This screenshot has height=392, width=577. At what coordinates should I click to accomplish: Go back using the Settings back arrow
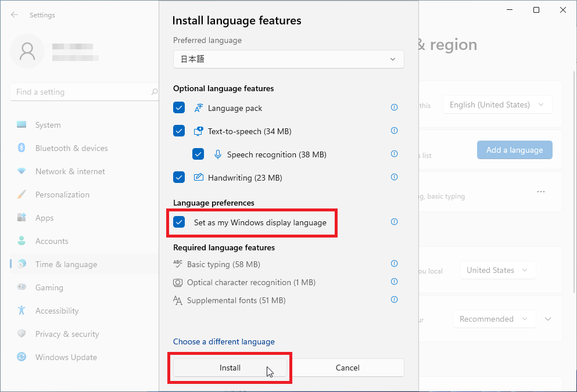[x=15, y=15]
